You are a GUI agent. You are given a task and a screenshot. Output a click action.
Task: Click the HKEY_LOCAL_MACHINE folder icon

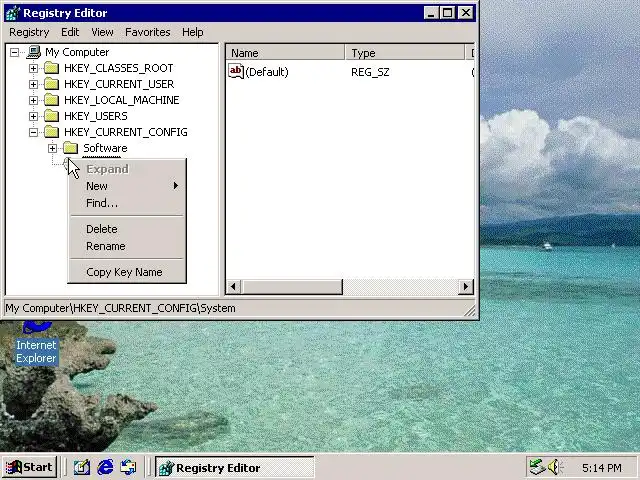click(x=51, y=100)
